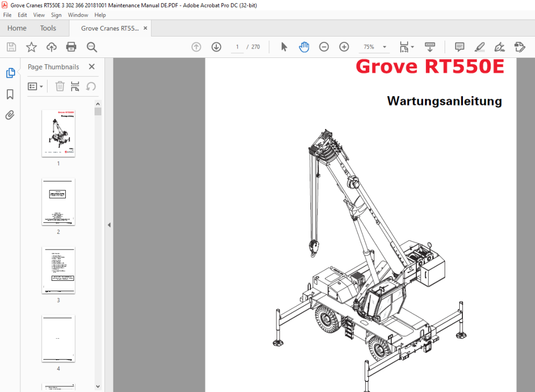Click the Wartungsanleitung heading text
Screen dimensions: 535x392
(x=444, y=101)
